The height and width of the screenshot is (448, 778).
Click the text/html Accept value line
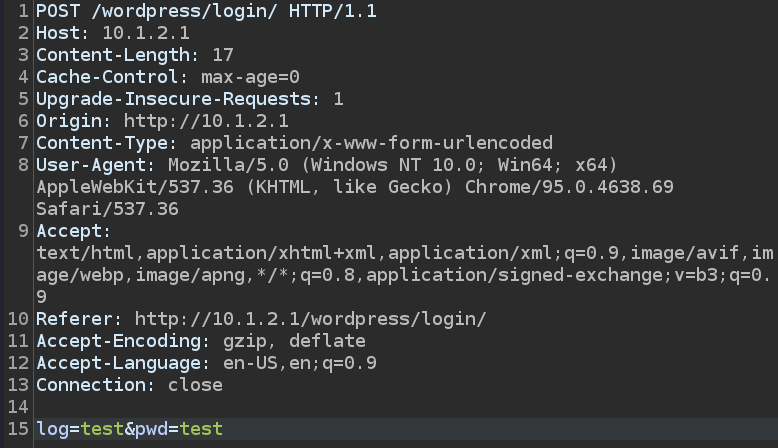point(405,253)
